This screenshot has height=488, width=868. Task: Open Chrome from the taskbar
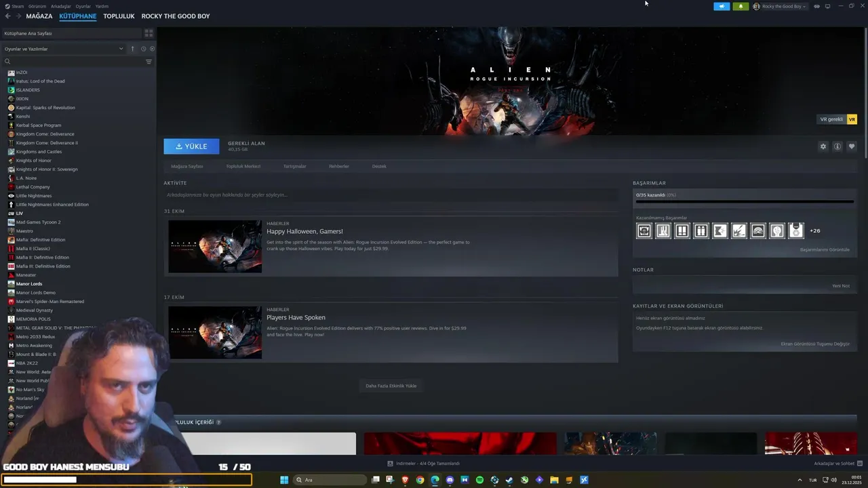[420, 480]
